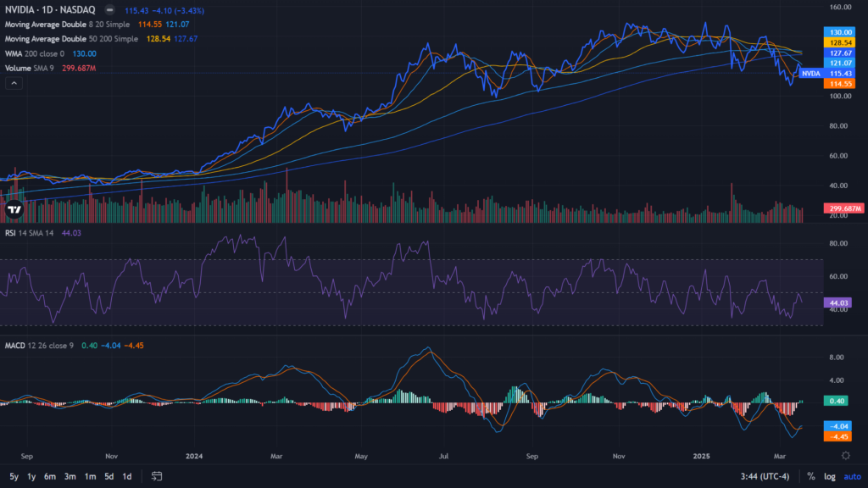Click the green MACD 0.40 histogram tag
The image size is (868, 488).
point(837,401)
